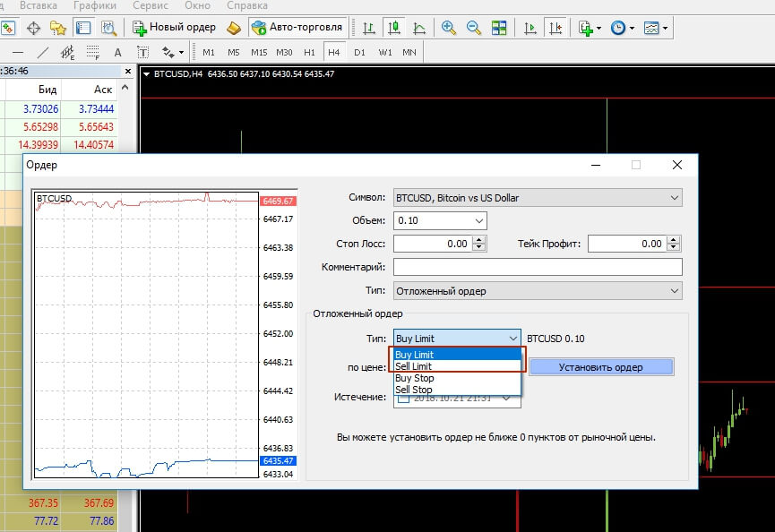The height and width of the screenshot is (532, 775).
Task: Increase Стоп Лосс value with up arrow
Action: pos(479,239)
